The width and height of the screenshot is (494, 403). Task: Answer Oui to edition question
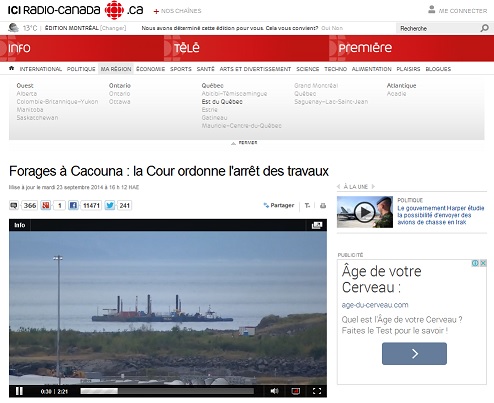[x=325, y=28]
